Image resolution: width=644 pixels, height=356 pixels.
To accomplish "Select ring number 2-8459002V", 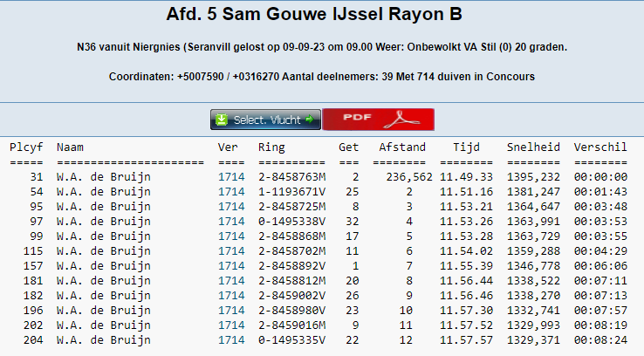I will pyautogui.click(x=292, y=295).
